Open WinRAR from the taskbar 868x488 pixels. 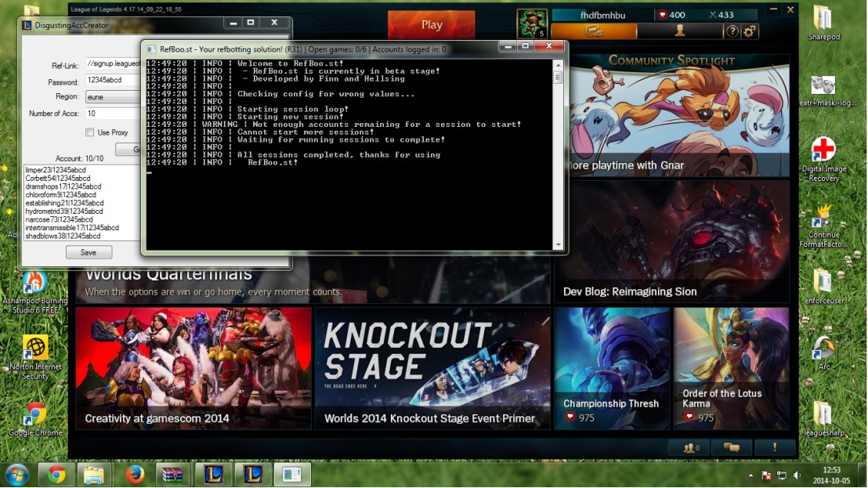pyautogui.click(x=172, y=475)
